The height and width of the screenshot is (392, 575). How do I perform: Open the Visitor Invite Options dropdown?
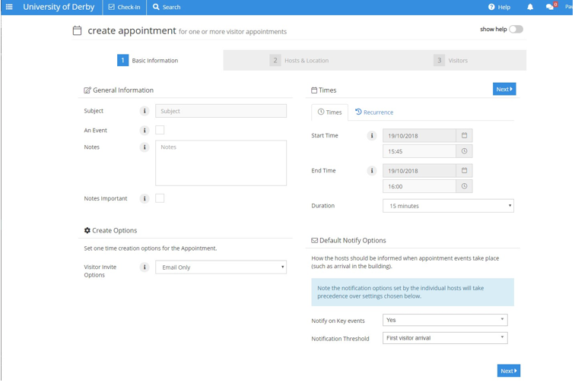221,267
